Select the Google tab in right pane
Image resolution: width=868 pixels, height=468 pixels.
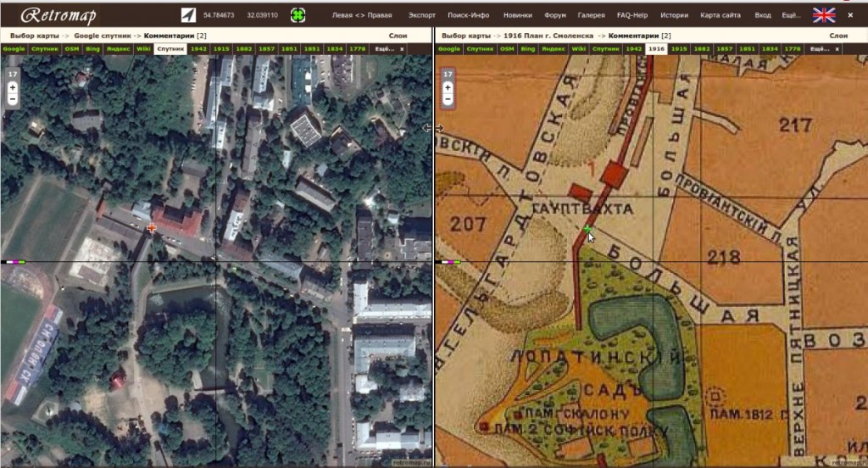coord(449,48)
